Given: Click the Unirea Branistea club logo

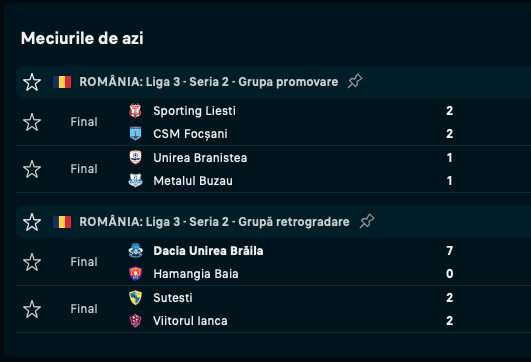Looking at the screenshot, I should pos(135,157).
